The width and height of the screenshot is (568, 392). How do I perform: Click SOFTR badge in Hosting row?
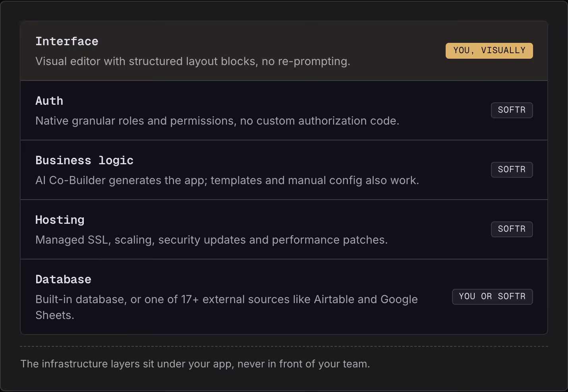tap(512, 229)
